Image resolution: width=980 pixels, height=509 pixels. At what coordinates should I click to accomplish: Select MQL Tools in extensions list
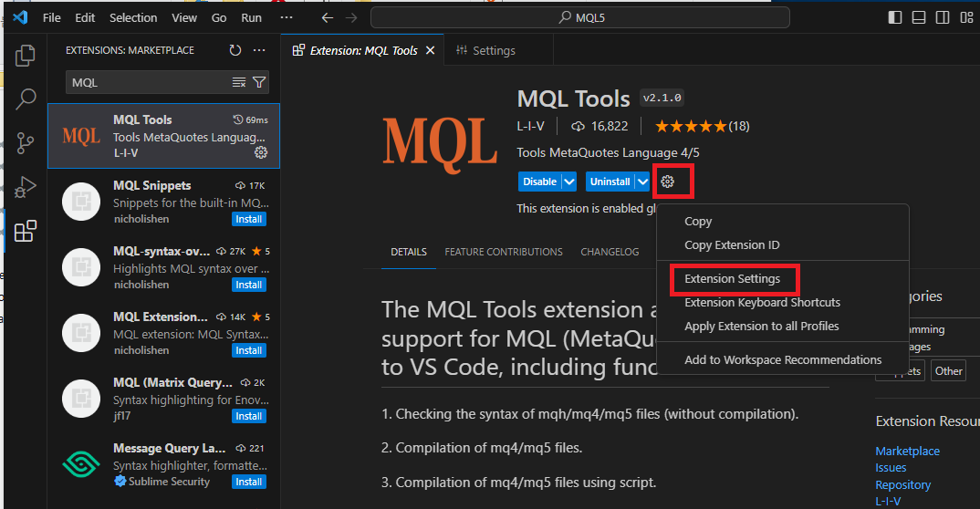pos(163,136)
